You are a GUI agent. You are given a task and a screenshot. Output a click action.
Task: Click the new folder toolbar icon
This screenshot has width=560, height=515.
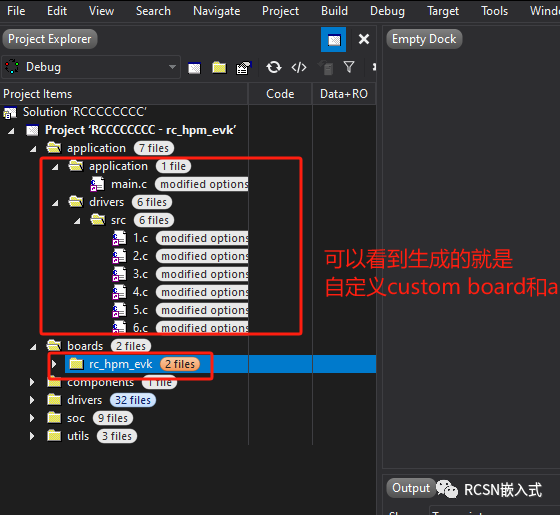point(219,67)
